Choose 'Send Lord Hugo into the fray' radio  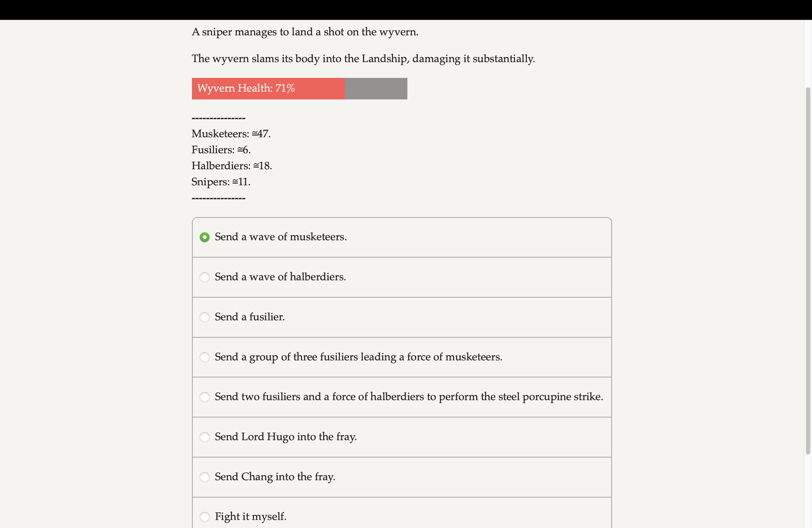[204, 437]
